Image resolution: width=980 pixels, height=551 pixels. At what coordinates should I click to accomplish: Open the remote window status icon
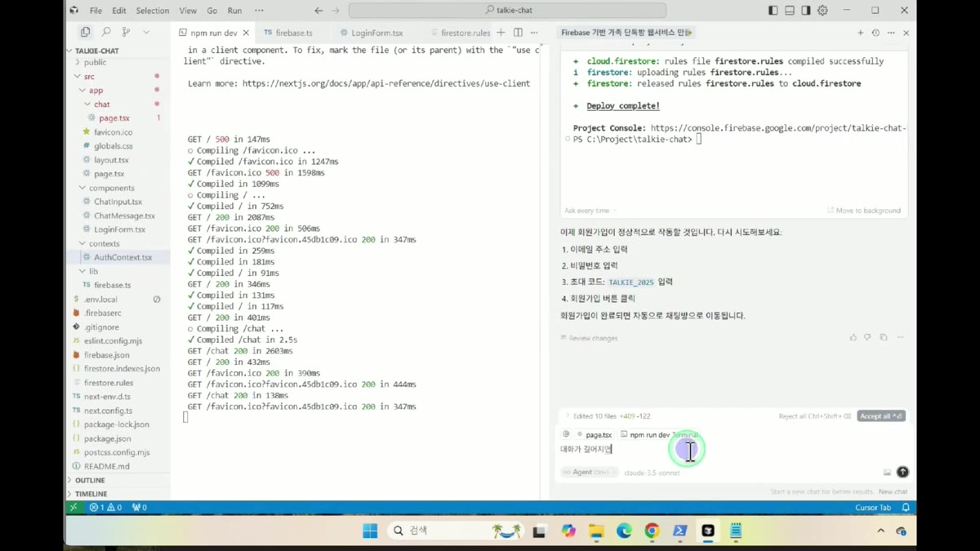[x=73, y=508]
